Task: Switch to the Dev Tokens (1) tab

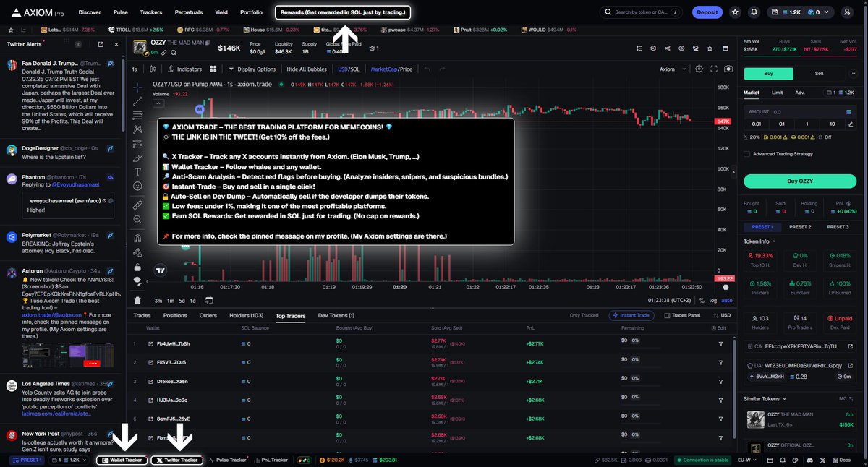Action: (x=336, y=316)
